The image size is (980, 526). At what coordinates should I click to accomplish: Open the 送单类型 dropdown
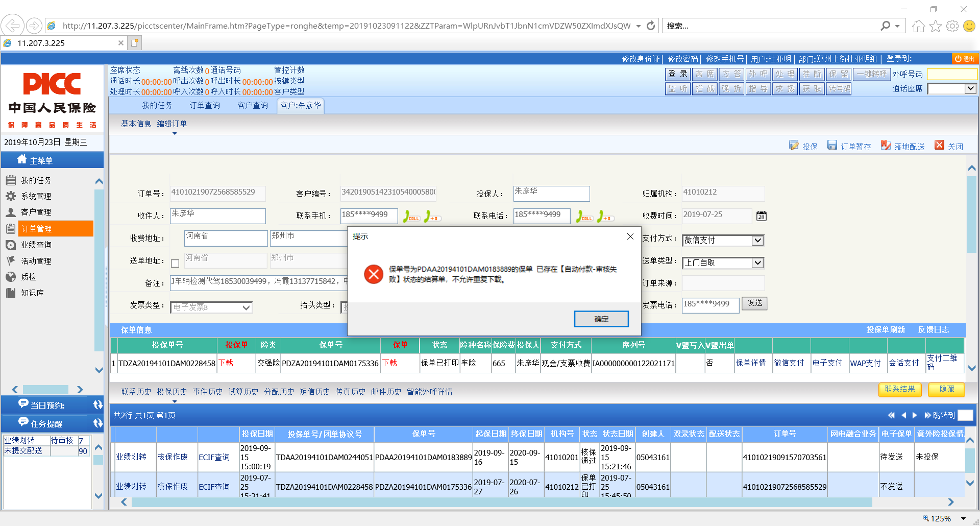757,262
